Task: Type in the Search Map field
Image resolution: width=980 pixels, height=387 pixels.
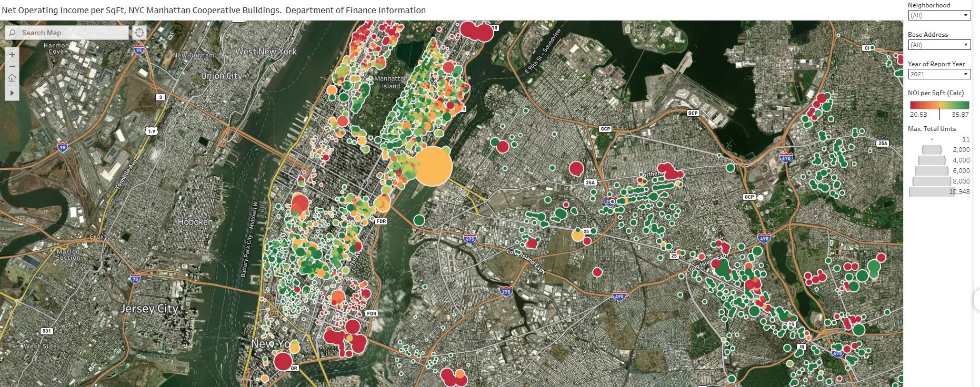Action: tap(73, 33)
